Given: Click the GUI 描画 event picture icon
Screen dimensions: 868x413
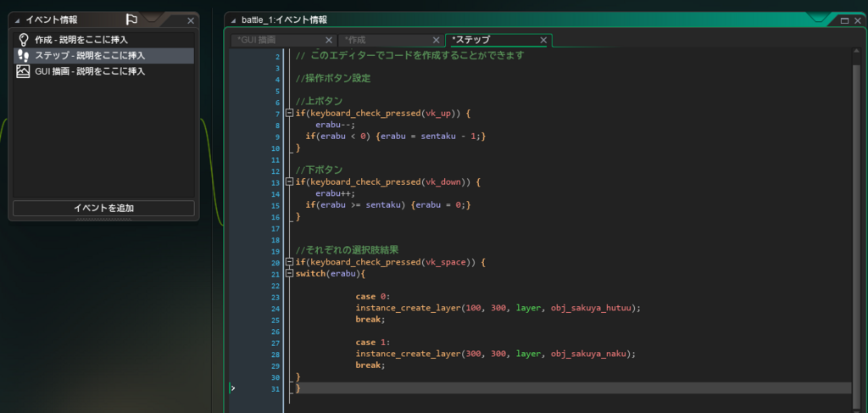Looking at the screenshot, I should tap(23, 71).
